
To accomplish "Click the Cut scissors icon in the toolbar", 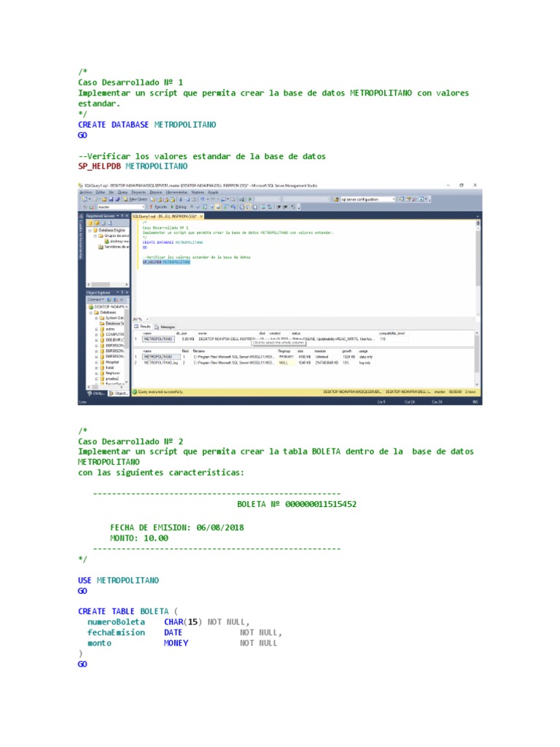I will 181,200.
